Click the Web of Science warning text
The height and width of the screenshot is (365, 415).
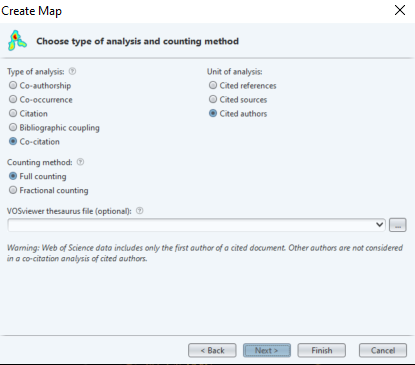205,253
